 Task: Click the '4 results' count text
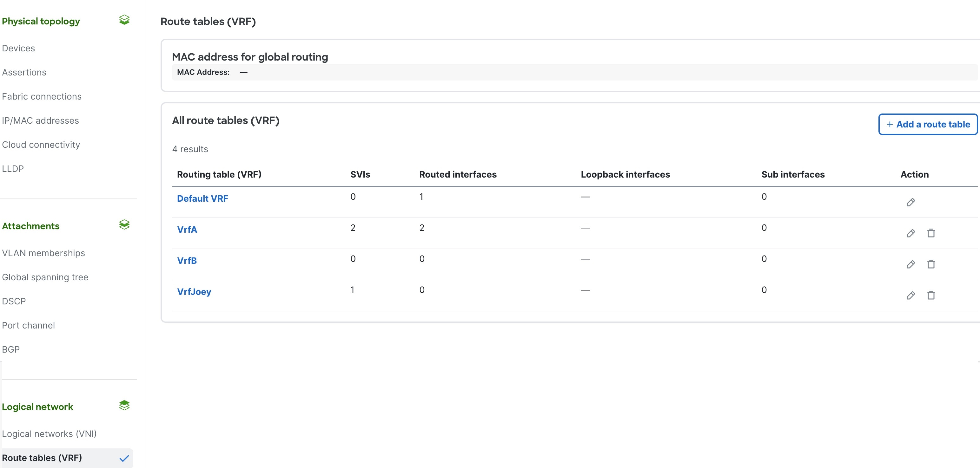click(190, 149)
